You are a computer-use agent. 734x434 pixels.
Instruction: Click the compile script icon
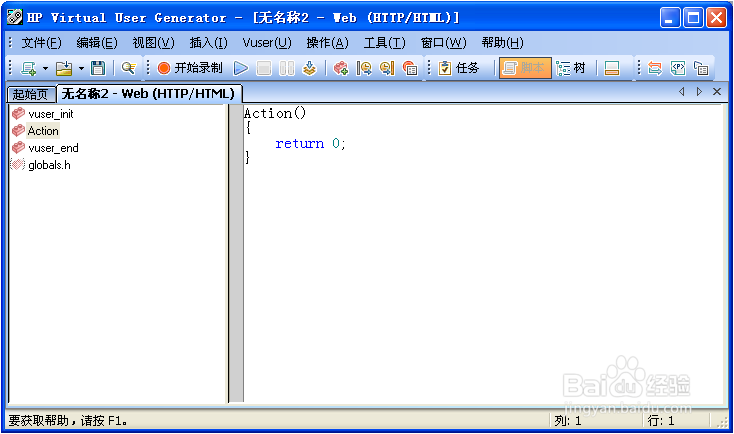click(x=309, y=68)
